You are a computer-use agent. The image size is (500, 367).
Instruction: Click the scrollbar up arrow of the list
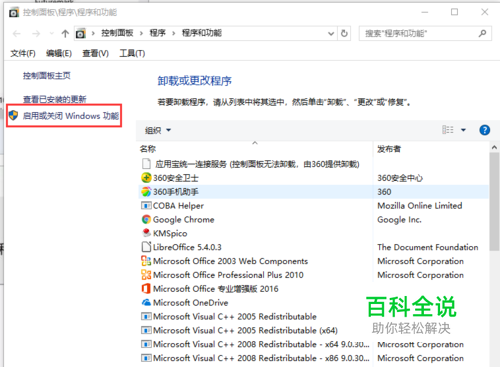pos(494,147)
